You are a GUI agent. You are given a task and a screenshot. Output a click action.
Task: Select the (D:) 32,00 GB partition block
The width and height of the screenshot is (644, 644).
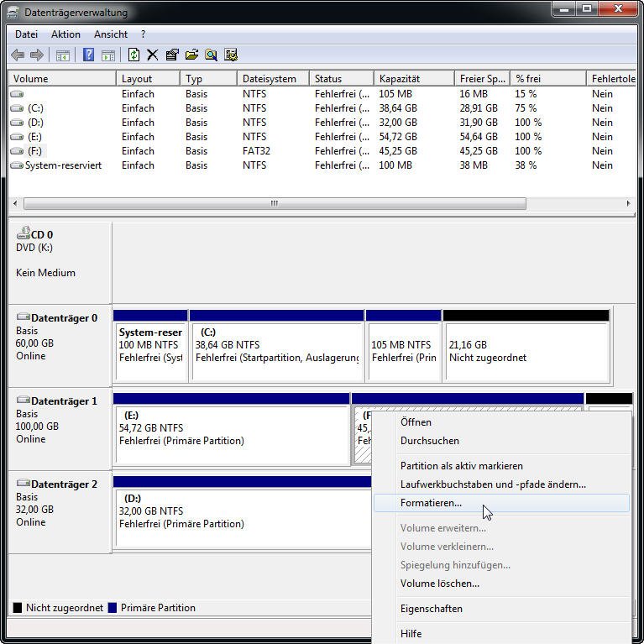243,512
